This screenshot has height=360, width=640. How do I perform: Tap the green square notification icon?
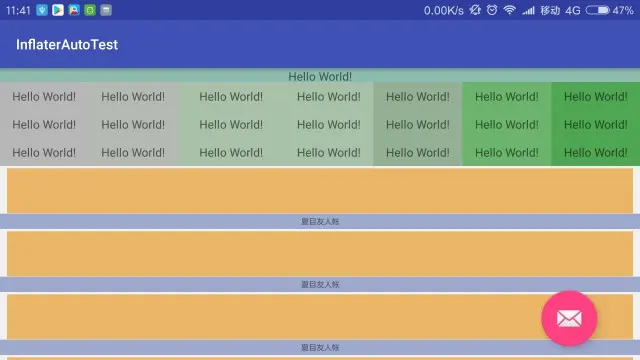pyautogui.click(x=90, y=10)
